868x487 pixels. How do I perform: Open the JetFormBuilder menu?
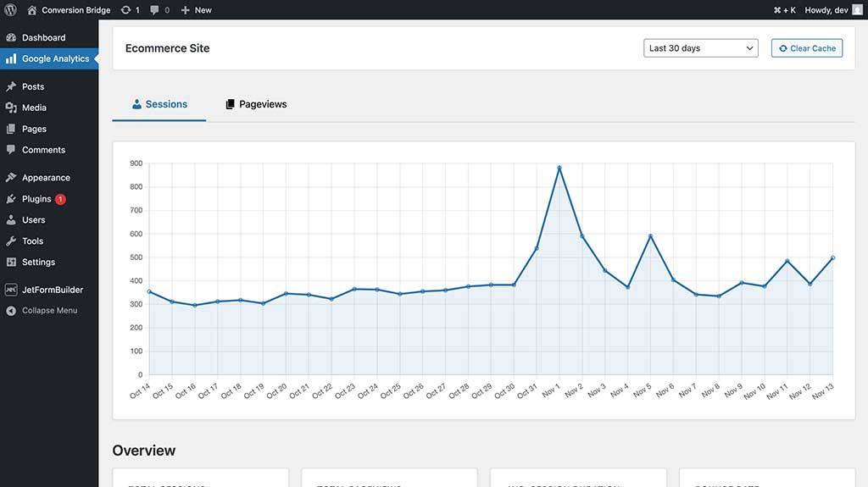point(52,290)
